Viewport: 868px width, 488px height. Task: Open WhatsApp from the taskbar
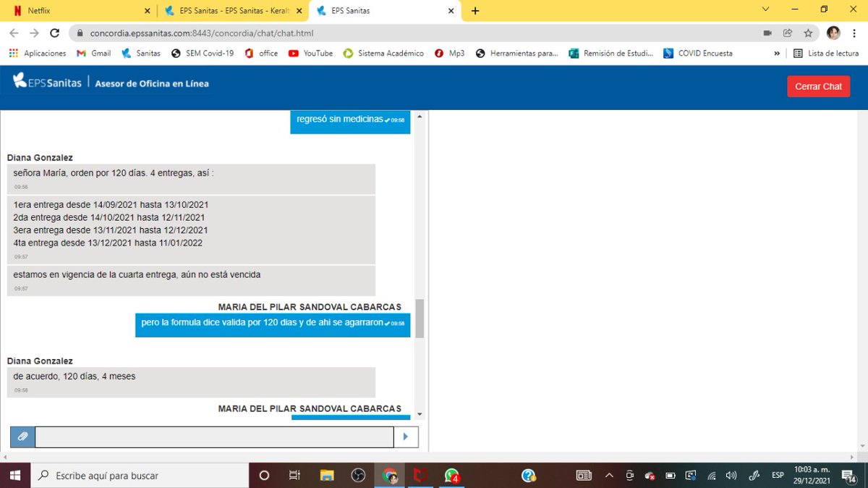point(452,476)
